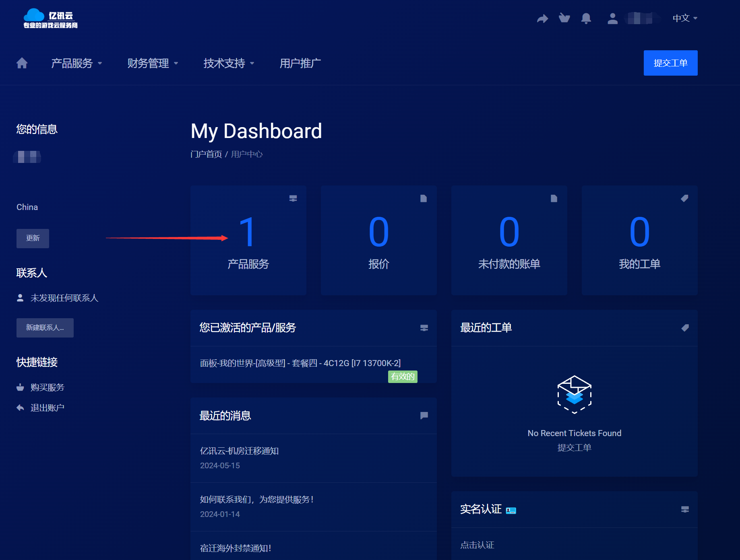Click the contact person icon under 联系人
The image size is (740, 560).
click(20, 298)
